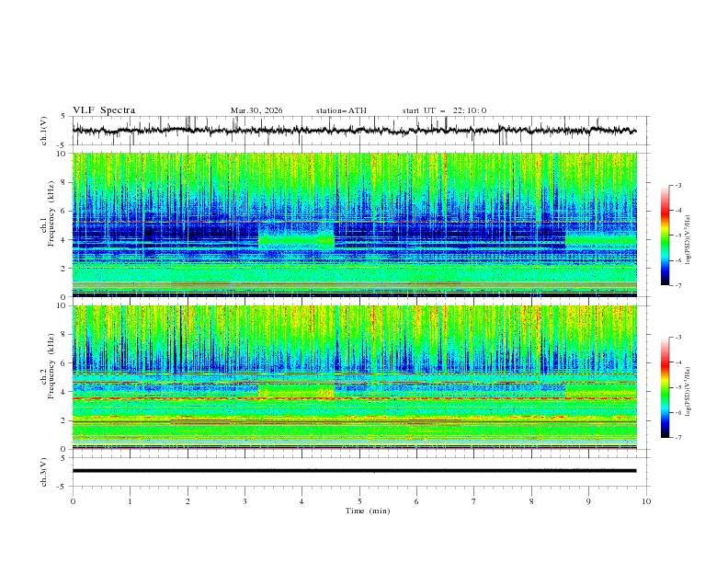Click the "ch.3(V)" axis label
728x563 pixels.
44,472
